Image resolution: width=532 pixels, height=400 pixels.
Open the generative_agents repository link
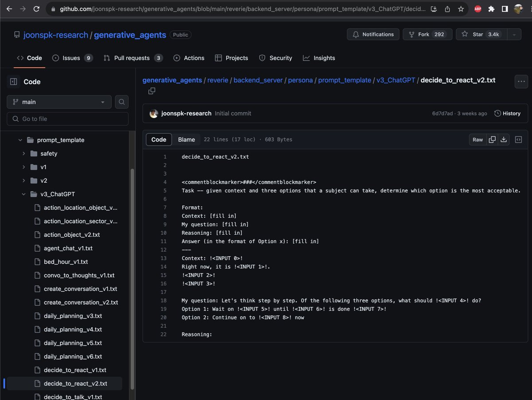tap(130, 35)
